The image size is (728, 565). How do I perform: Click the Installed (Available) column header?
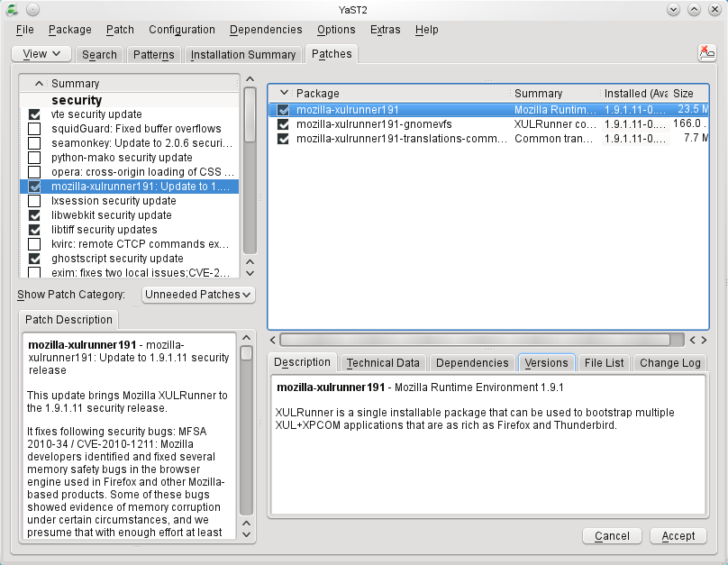pyautogui.click(x=635, y=94)
